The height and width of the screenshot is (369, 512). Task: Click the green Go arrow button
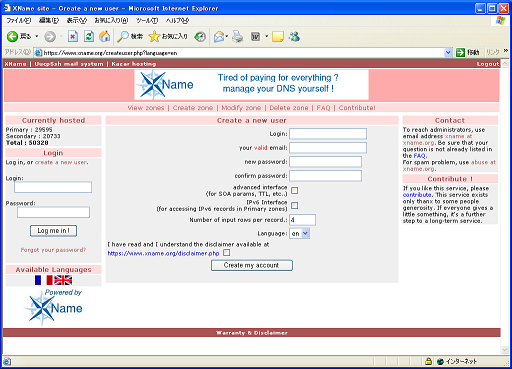tap(460, 52)
